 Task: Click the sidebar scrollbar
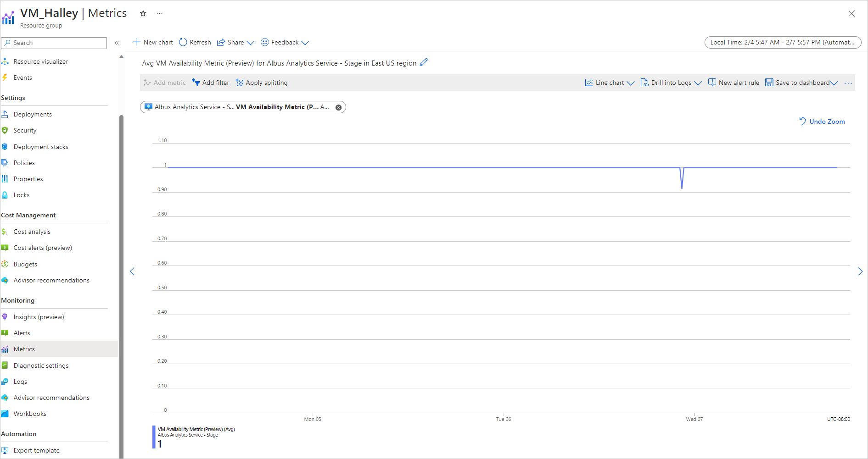122,287
